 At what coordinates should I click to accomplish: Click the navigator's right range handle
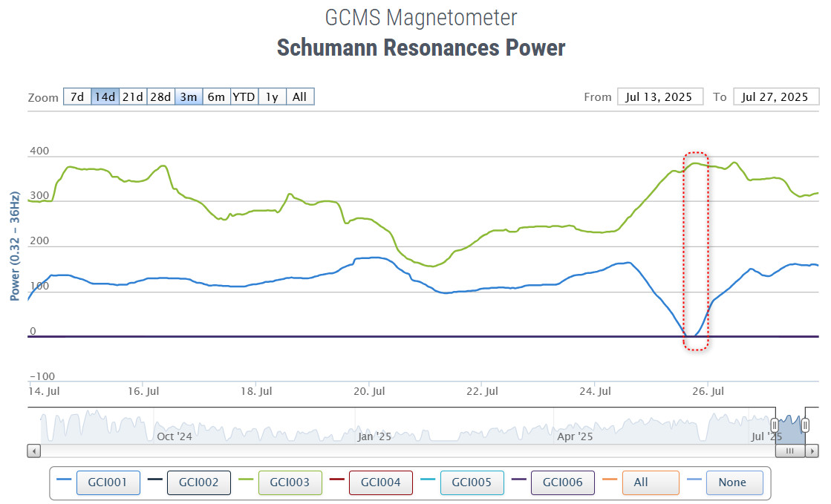click(804, 425)
